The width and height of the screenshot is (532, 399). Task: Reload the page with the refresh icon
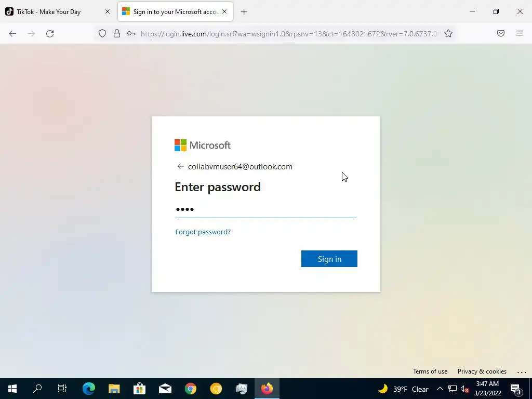[x=50, y=34]
